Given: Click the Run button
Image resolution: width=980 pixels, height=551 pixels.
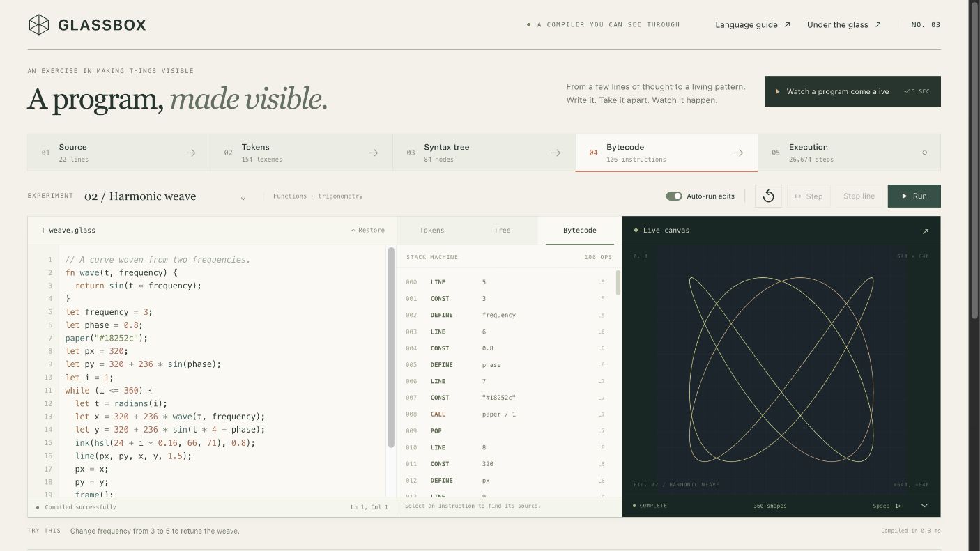Looking at the screenshot, I should pos(914,196).
